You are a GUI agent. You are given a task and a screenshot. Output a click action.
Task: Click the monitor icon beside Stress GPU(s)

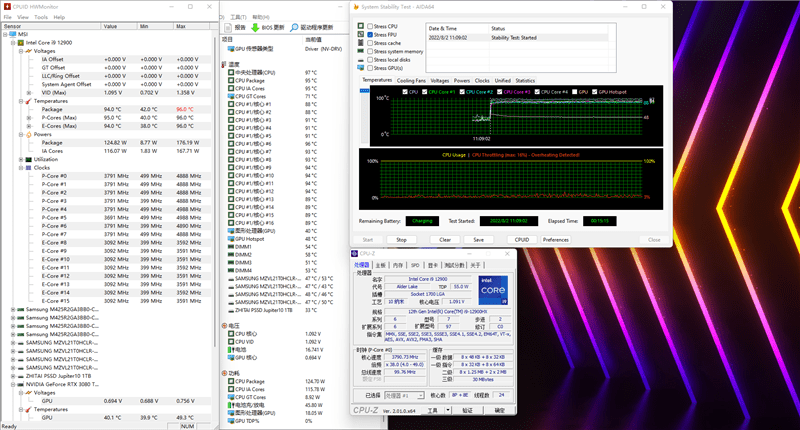click(361, 68)
